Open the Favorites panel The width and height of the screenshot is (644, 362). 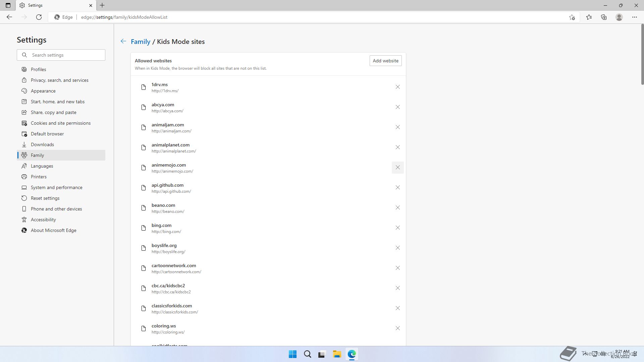(x=589, y=17)
